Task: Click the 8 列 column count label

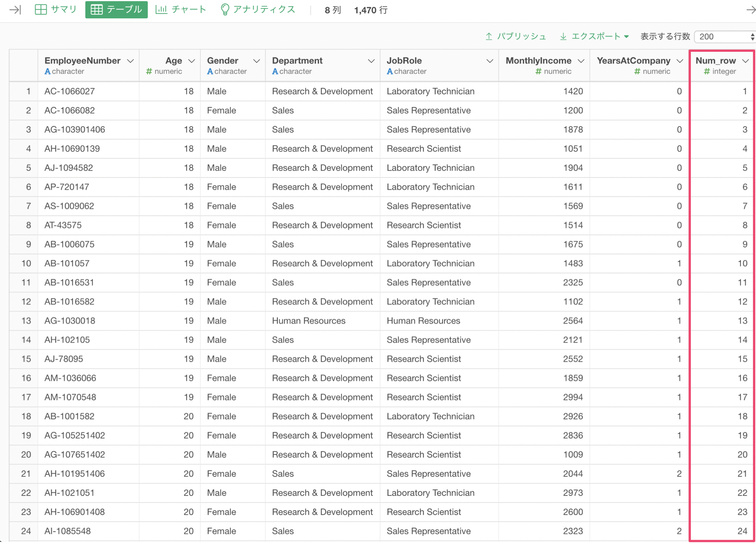Action: point(332,10)
